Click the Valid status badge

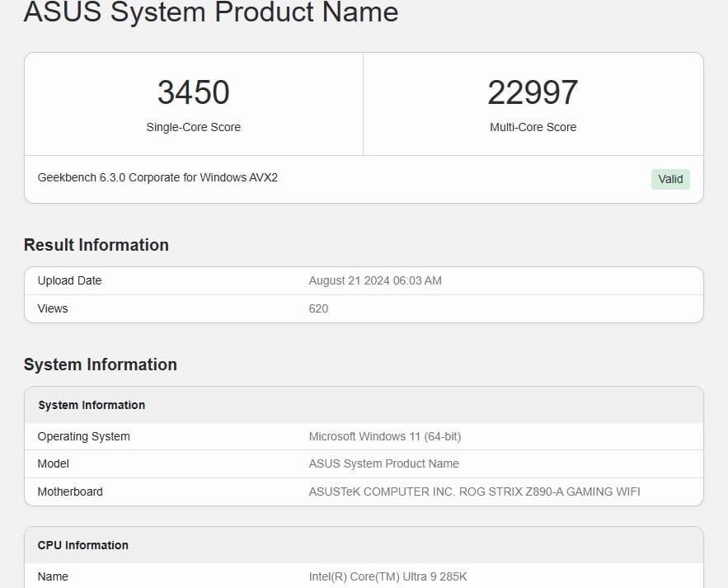tap(670, 179)
